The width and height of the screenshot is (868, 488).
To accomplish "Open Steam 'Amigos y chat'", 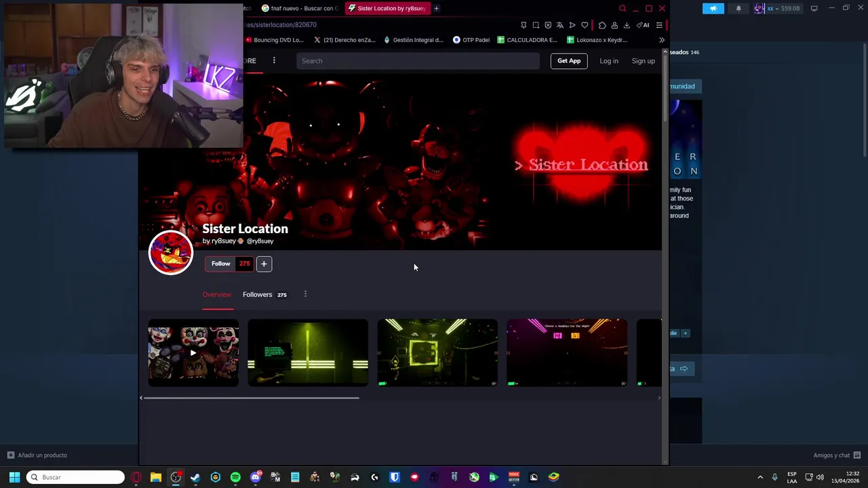I will pos(837,455).
